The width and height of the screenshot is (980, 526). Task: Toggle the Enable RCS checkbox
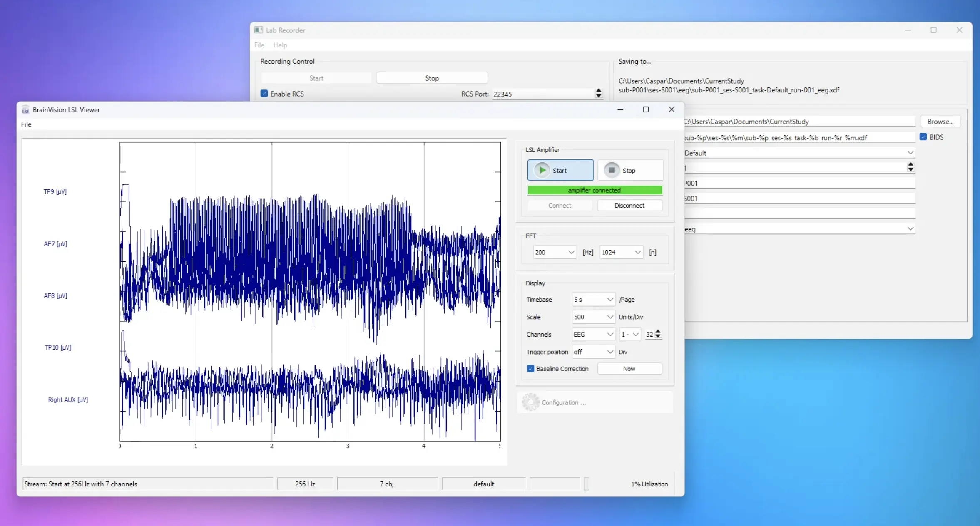pyautogui.click(x=264, y=94)
